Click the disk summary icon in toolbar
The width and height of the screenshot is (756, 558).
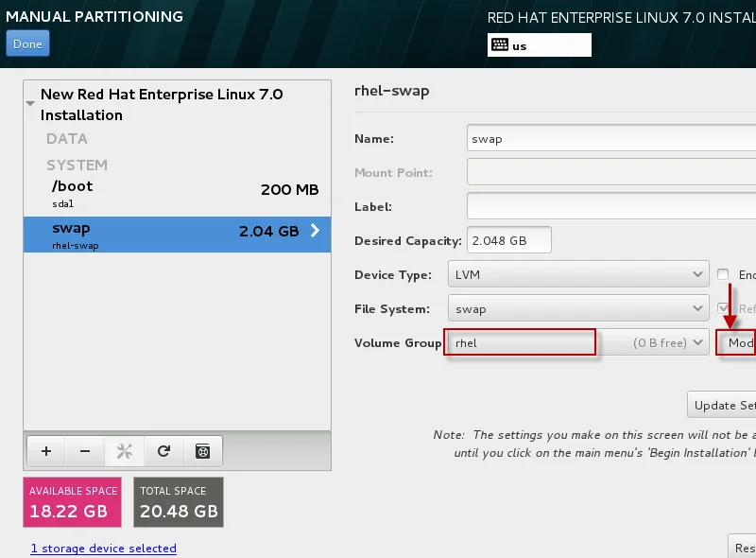(202, 452)
